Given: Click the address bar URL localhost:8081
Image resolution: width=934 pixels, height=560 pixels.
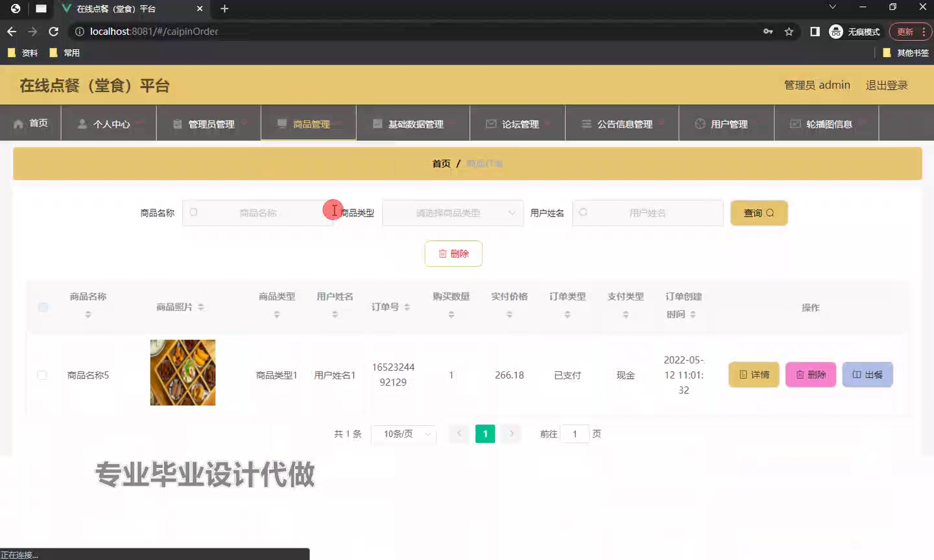Looking at the screenshot, I should (154, 31).
